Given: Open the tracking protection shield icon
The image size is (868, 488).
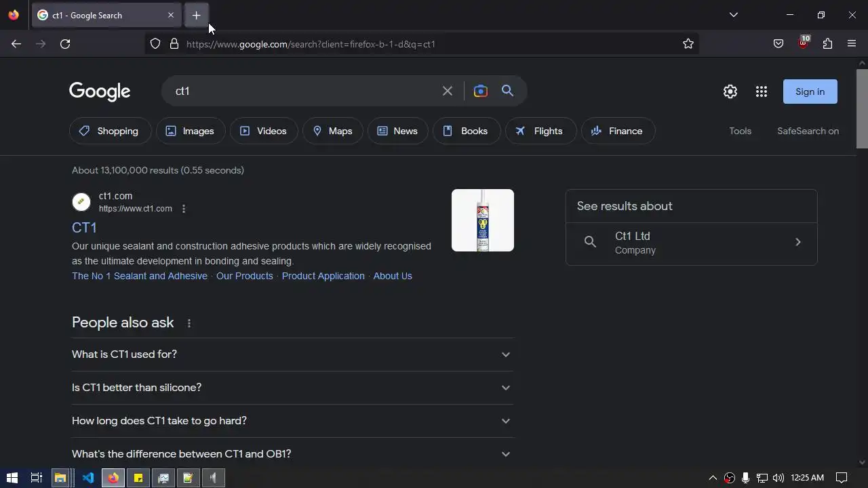Looking at the screenshot, I should (155, 44).
